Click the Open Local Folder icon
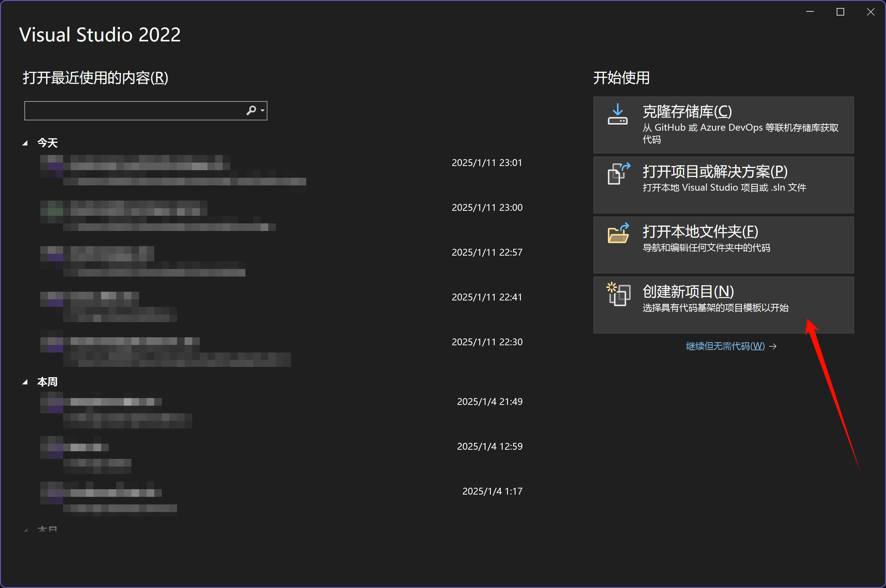 [619, 233]
